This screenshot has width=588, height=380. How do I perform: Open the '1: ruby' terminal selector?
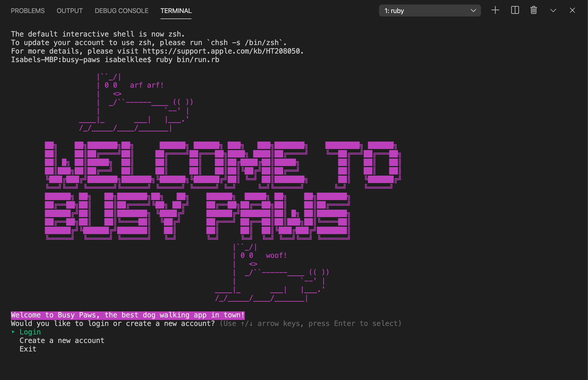429,11
